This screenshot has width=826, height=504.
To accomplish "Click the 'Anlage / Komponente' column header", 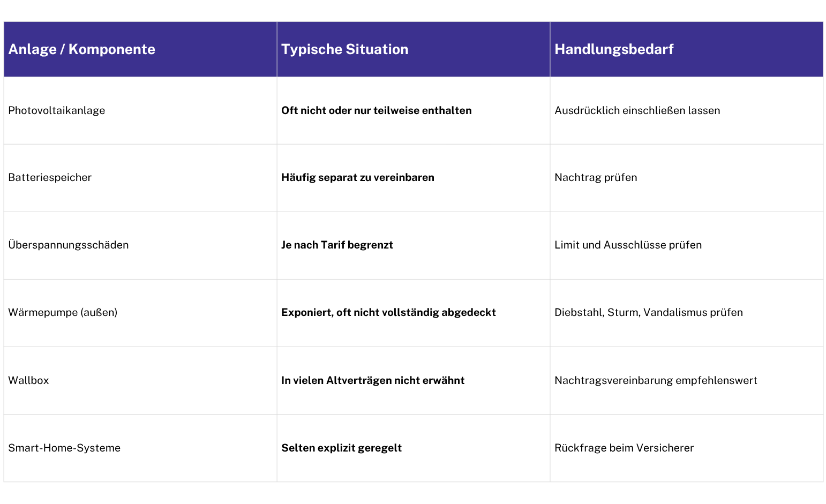I will 140,49.
